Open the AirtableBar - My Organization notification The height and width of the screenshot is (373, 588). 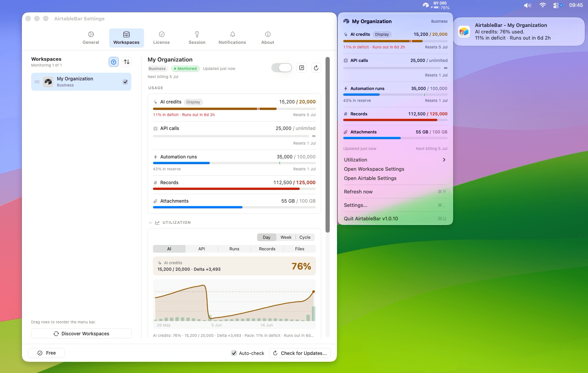click(x=520, y=32)
